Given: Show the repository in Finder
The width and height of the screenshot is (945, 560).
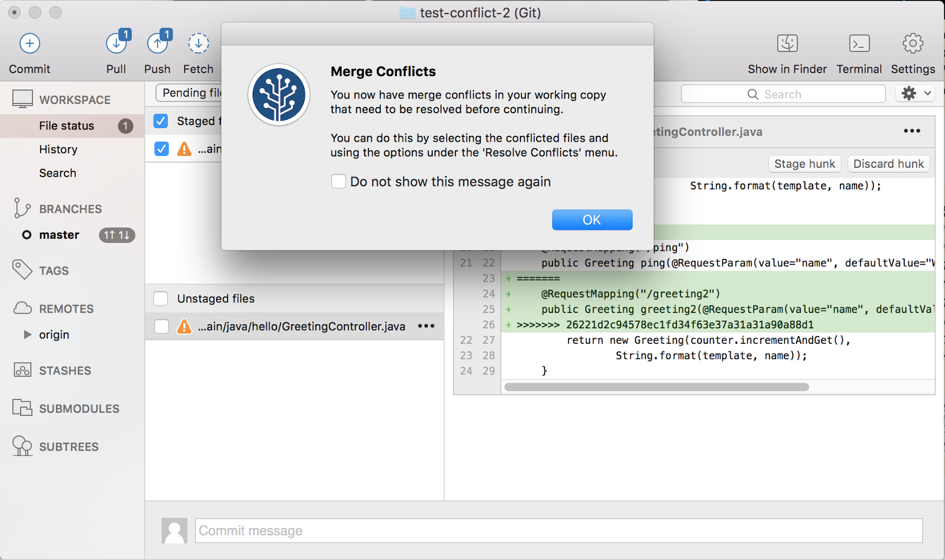Looking at the screenshot, I should point(787,52).
